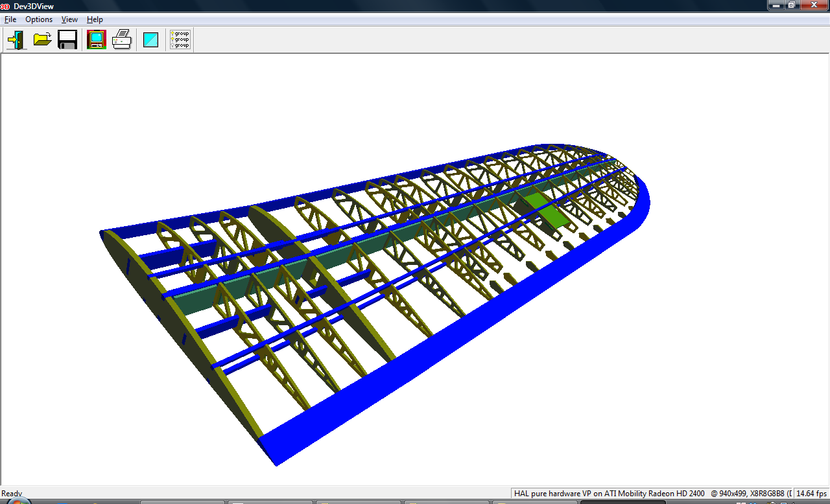Open a file using the yellow folder icon

[43, 40]
